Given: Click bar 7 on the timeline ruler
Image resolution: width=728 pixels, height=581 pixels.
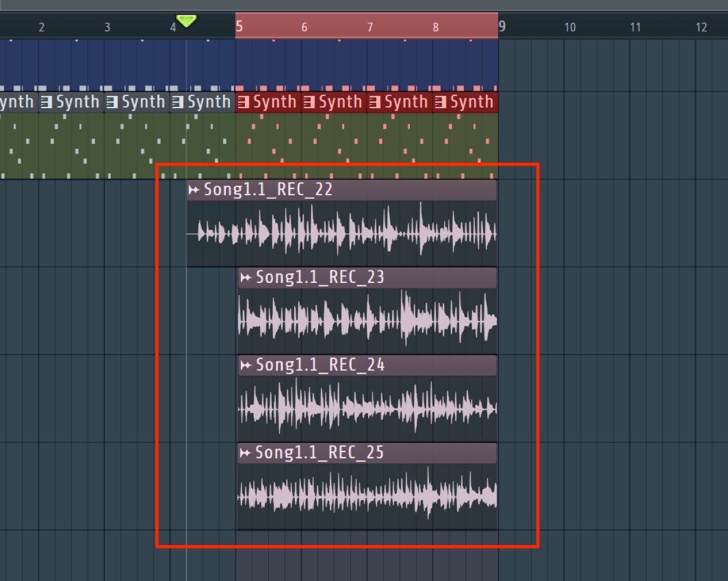Looking at the screenshot, I should [x=370, y=27].
